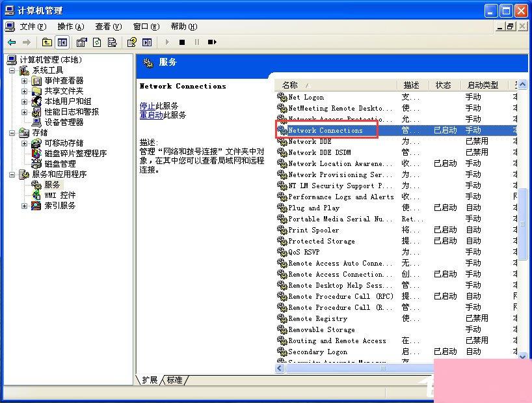This screenshot has width=532, height=403.
Task: Expand the 可移动存储 node
Action: 24,143
